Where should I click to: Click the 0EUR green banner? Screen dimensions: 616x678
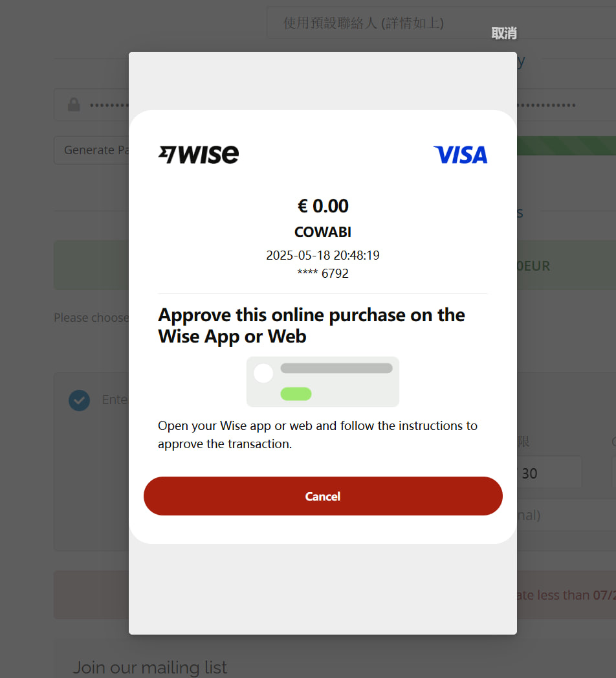click(566, 265)
